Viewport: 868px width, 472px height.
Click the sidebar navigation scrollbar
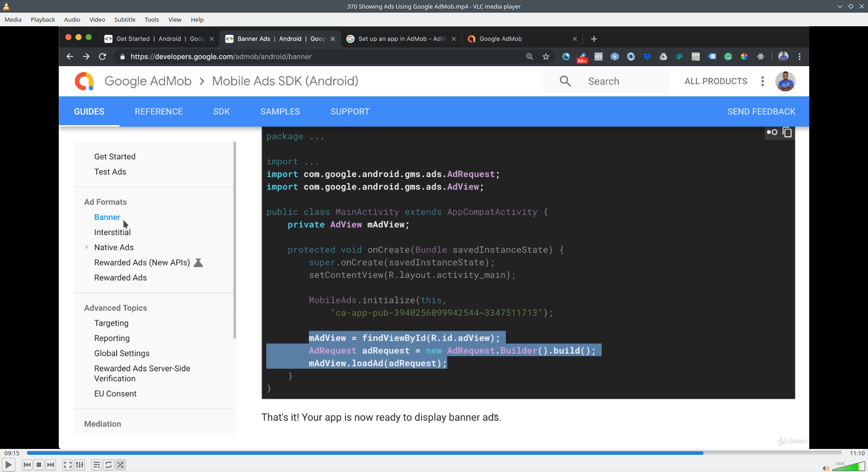[235, 240]
